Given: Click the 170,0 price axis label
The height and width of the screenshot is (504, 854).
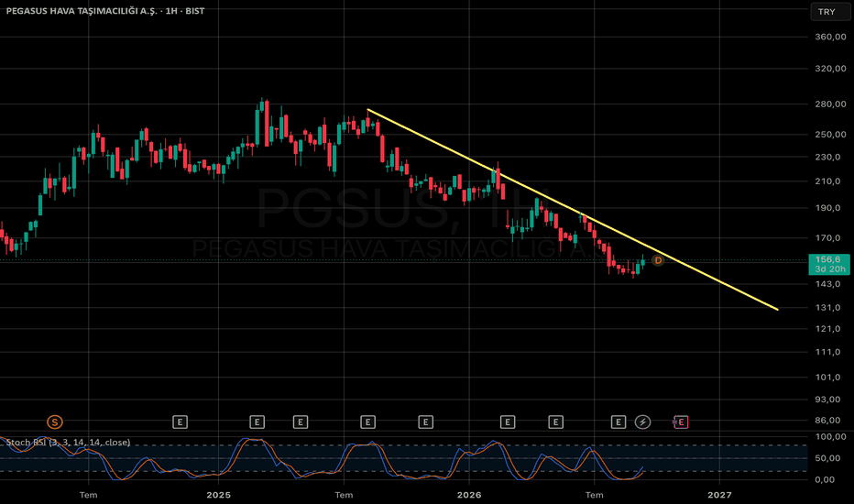Looking at the screenshot, I should pos(827,238).
